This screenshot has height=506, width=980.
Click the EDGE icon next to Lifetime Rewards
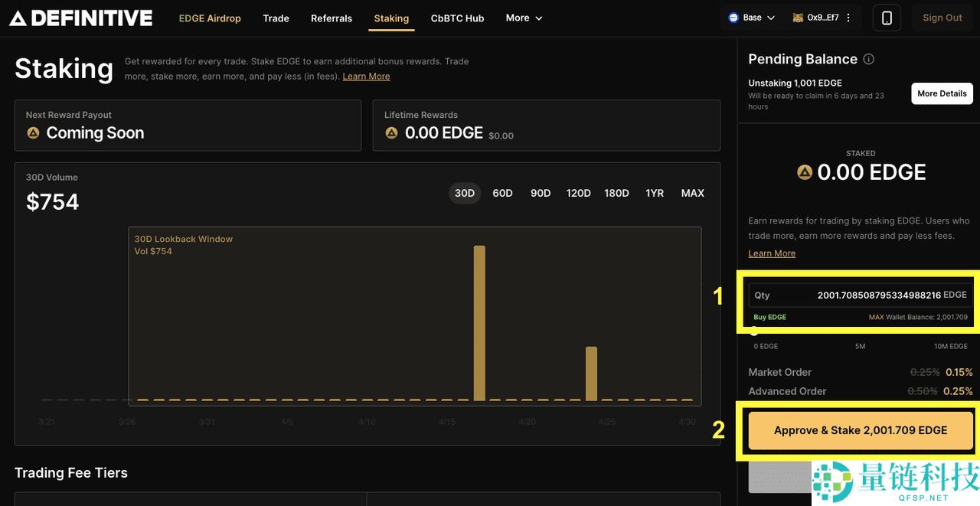391,132
